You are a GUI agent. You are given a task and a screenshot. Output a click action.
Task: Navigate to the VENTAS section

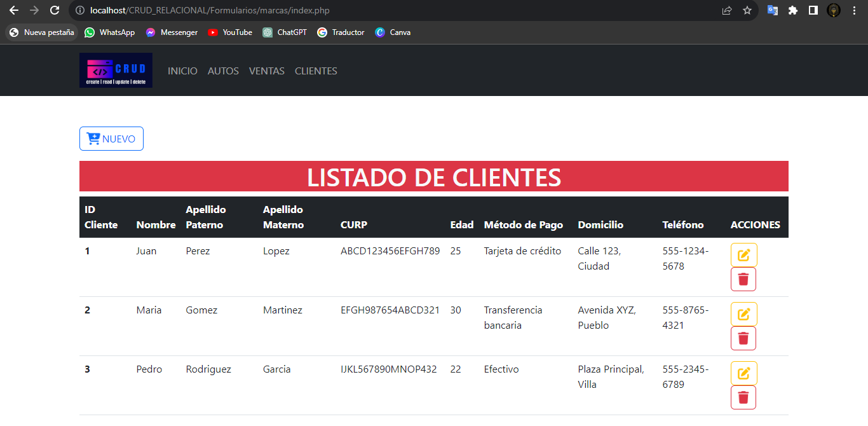click(x=266, y=71)
